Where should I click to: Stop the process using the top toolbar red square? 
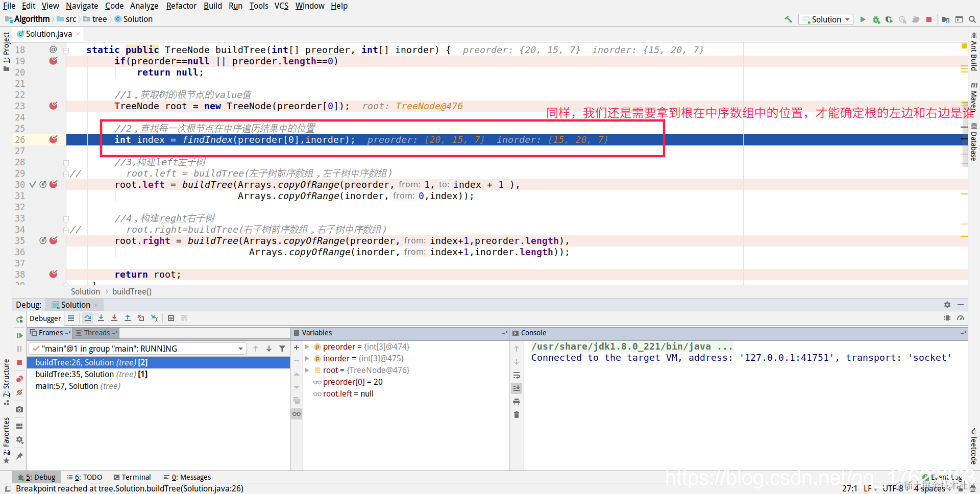929,19
